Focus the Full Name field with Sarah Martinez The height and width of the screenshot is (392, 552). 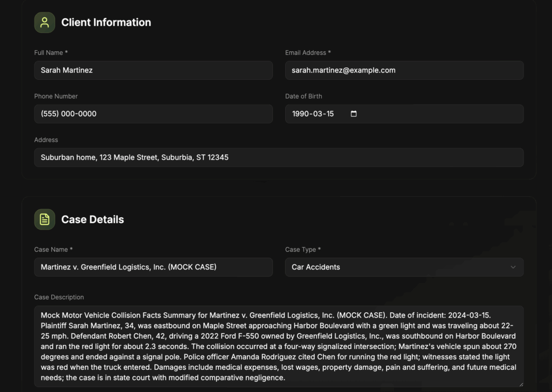coord(153,70)
